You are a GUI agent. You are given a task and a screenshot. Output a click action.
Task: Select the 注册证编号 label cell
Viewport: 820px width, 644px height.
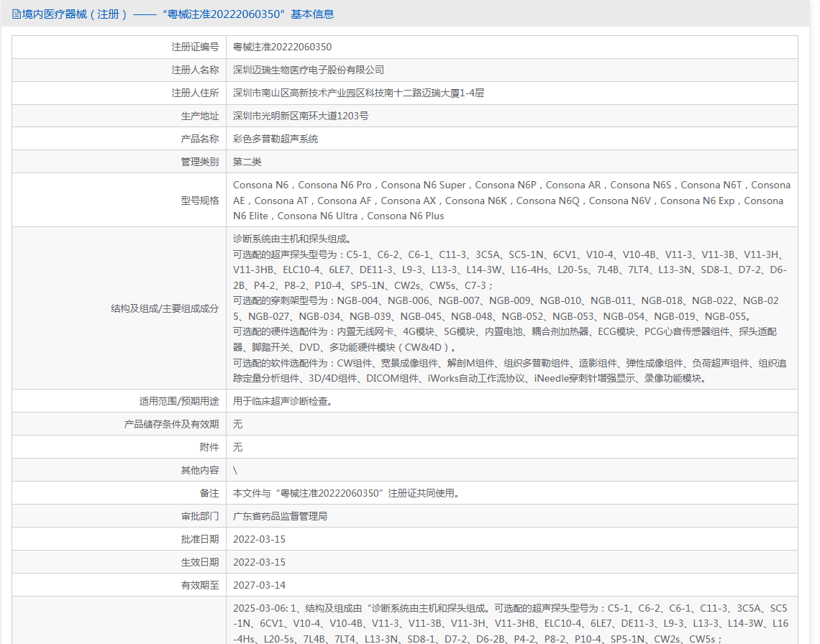click(119, 47)
